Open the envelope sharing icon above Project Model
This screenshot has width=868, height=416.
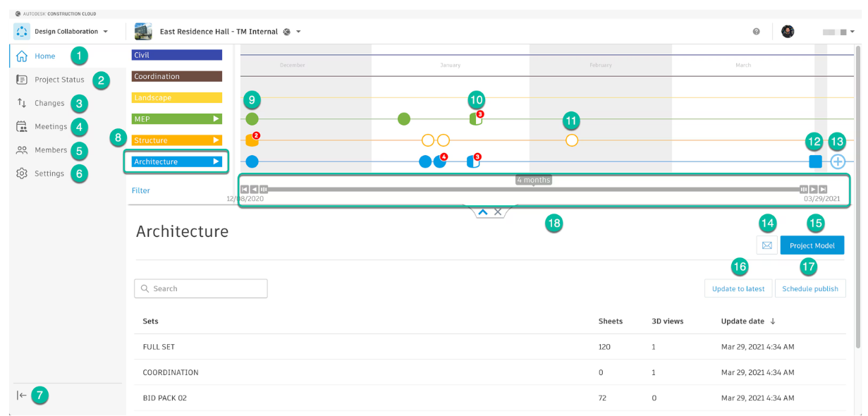coord(766,245)
